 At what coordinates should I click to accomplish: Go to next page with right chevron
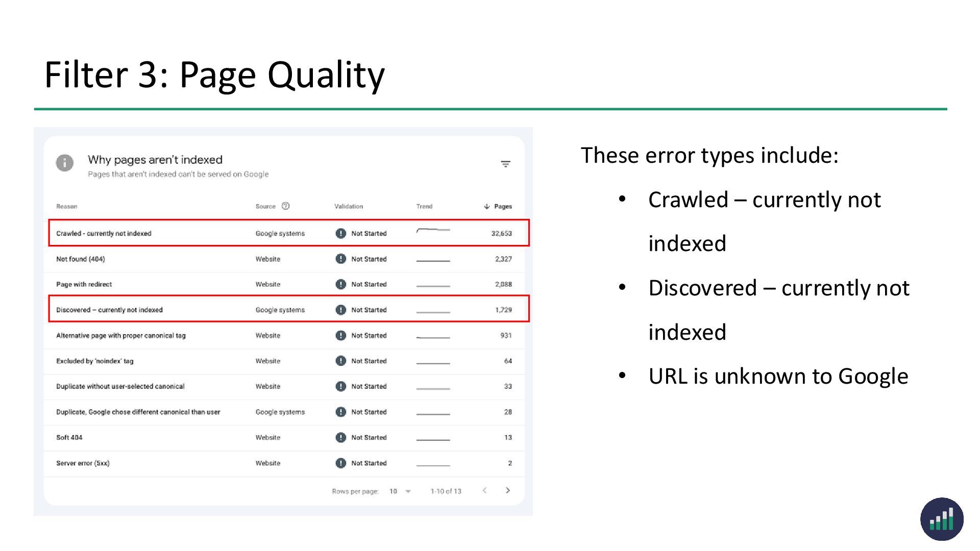coord(507,490)
